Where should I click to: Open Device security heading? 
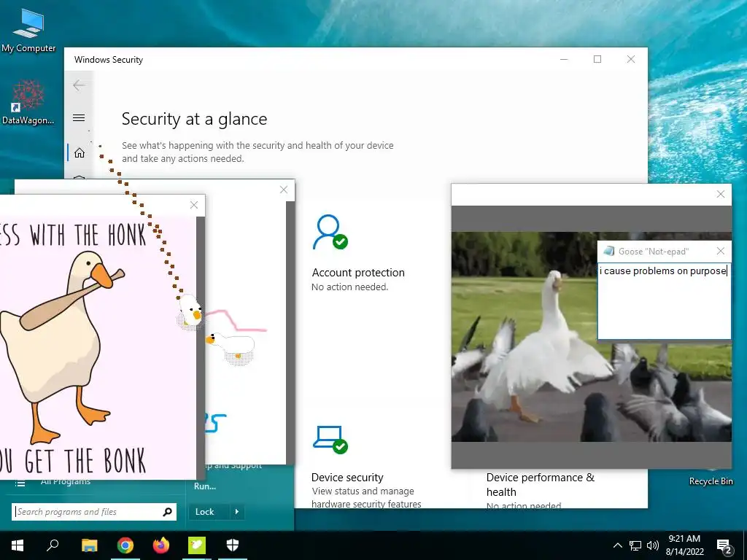pos(347,477)
